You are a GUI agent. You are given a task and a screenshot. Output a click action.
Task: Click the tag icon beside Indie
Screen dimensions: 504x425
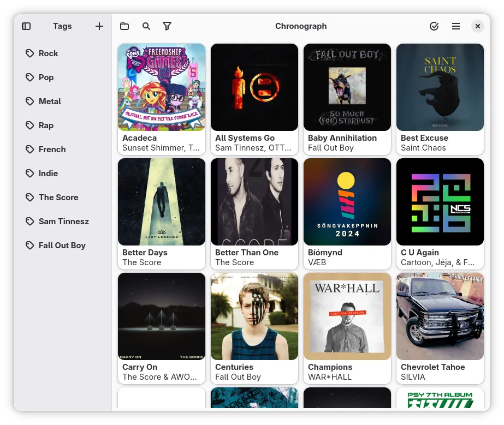29,173
